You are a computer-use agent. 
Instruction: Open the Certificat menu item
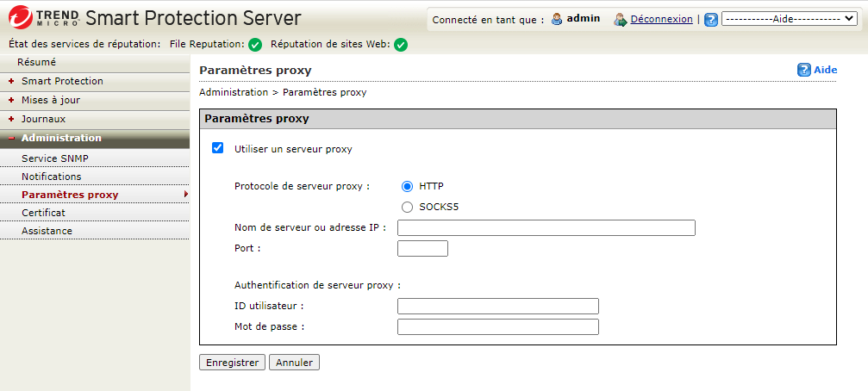43,213
